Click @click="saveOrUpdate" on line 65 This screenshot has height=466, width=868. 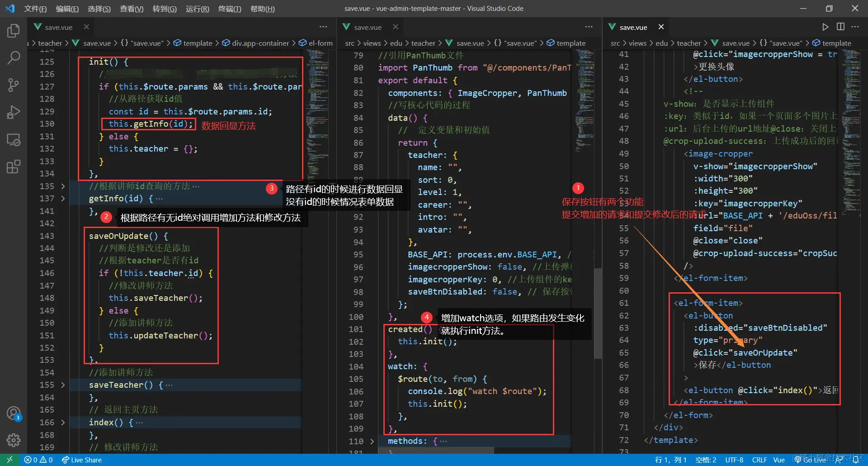(745, 352)
